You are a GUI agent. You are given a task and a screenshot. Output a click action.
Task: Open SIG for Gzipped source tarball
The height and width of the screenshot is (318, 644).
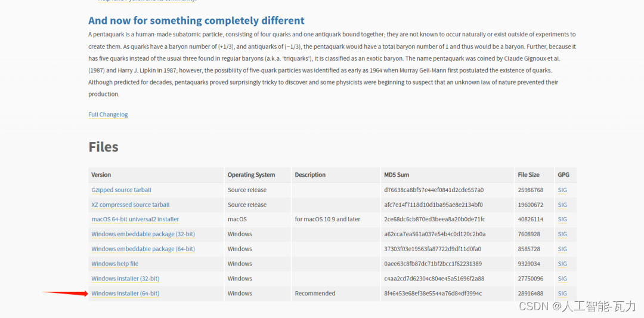pyautogui.click(x=562, y=190)
